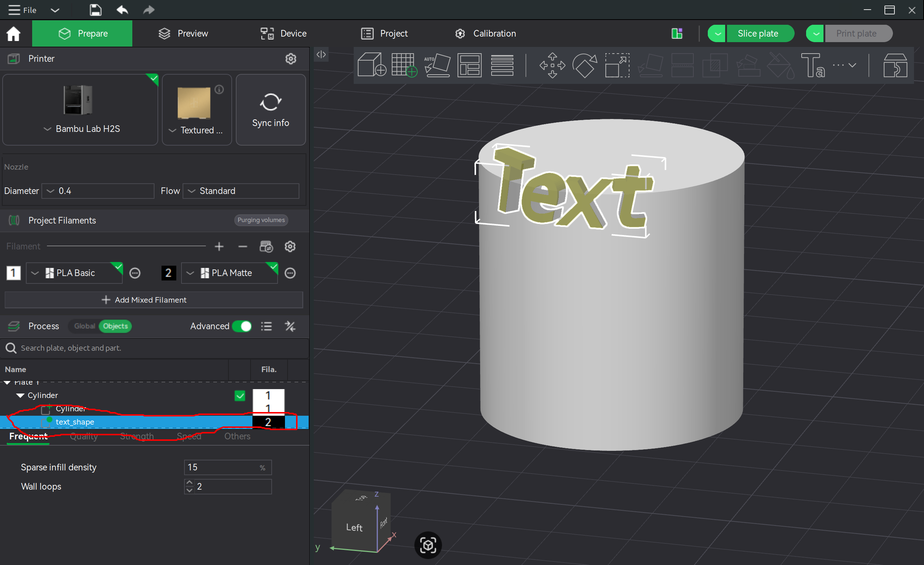
Task: Open filament settings gear icon
Action: click(x=290, y=247)
